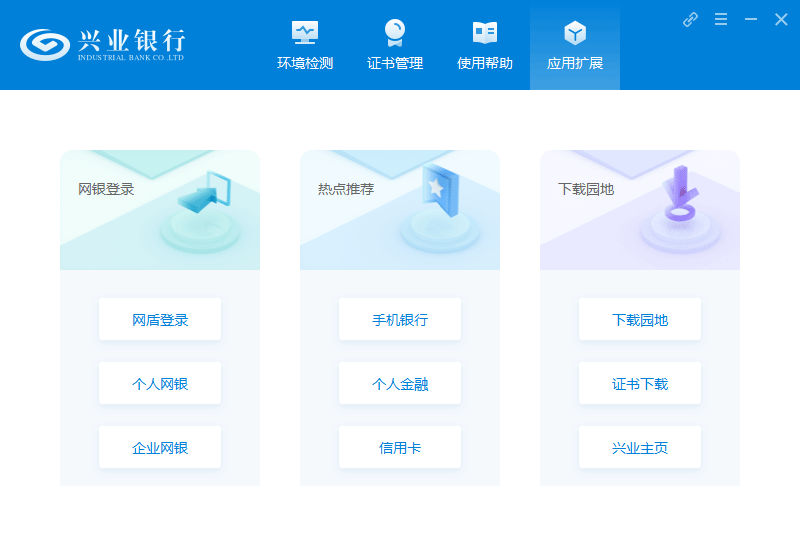Click the 环境检测 monitor icon
The image size is (800, 533).
[305, 32]
